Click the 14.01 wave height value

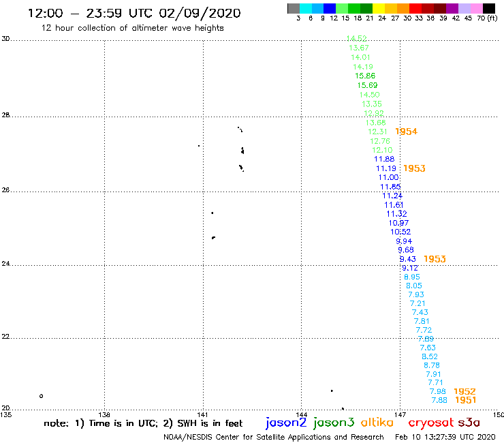click(x=361, y=57)
